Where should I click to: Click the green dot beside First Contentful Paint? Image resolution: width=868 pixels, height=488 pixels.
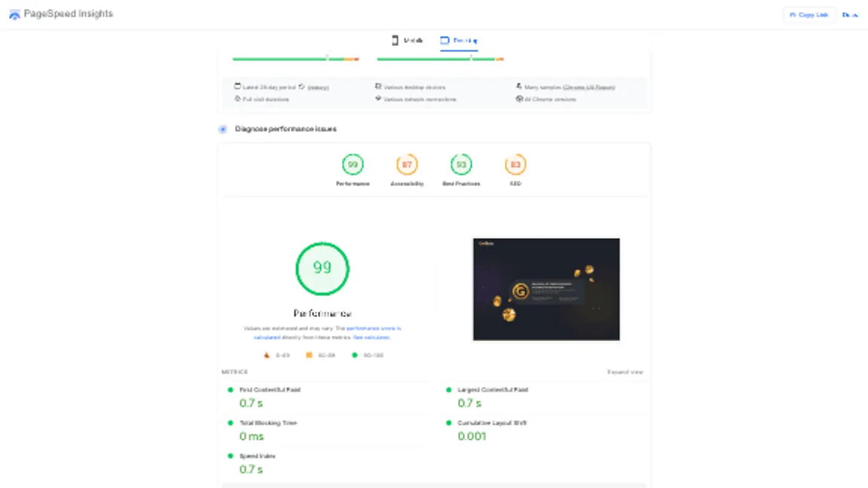tap(231, 390)
